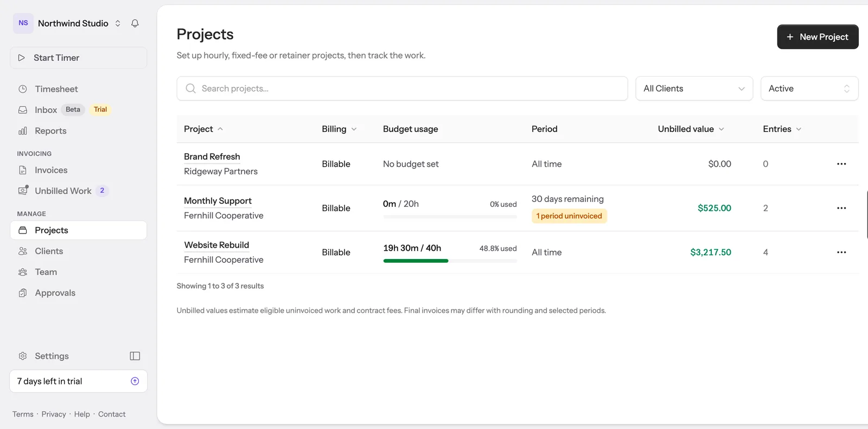This screenshot has height=429, width=868.
Task: Open more options for Brand Refresh
Action: coord(841,164)
